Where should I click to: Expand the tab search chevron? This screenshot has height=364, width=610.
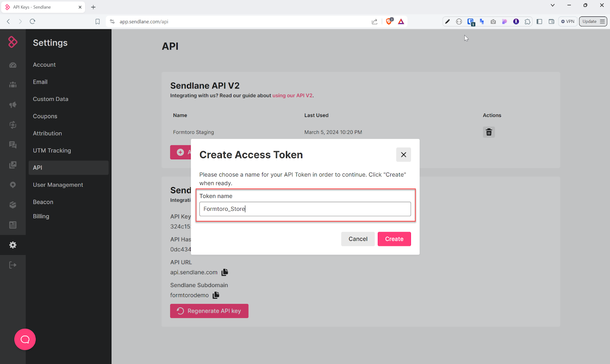click(552, 5)
